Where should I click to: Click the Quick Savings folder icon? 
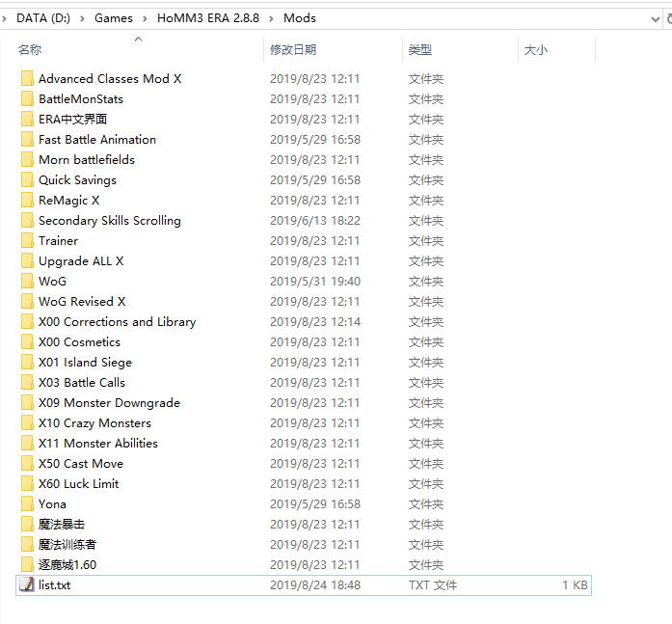coord(27,180)
